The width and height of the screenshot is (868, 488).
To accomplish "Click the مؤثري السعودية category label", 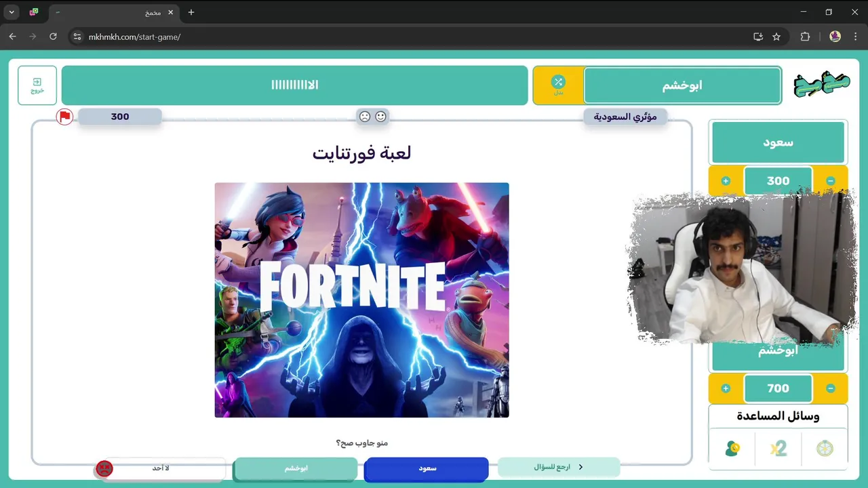I will click(x=625, y=117).
